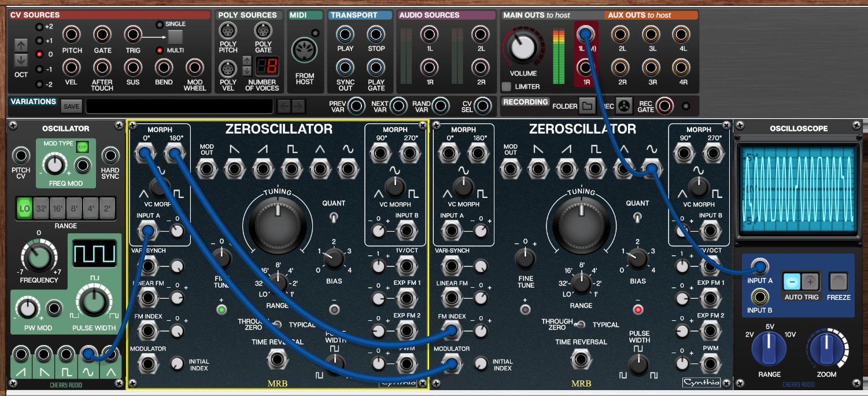This screenshot has width=868, height=396.
Task: Click the VEL jack in CV Sources
Action: coord(72,67)
